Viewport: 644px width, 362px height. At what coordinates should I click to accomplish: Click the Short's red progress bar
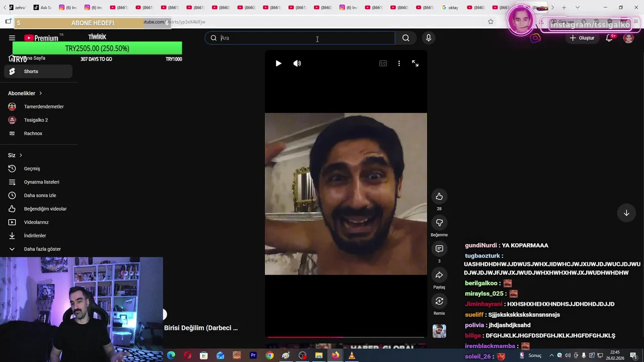346,337
